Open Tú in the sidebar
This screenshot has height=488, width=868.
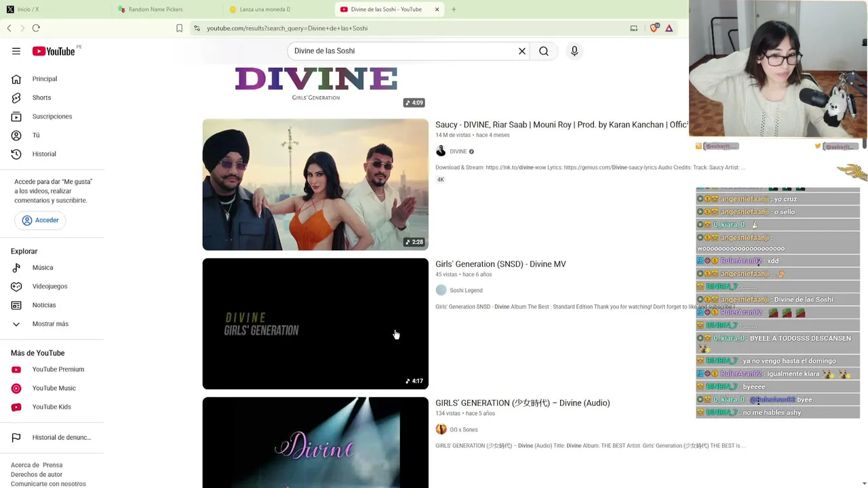pyautogui.click(x=36, y=135)
